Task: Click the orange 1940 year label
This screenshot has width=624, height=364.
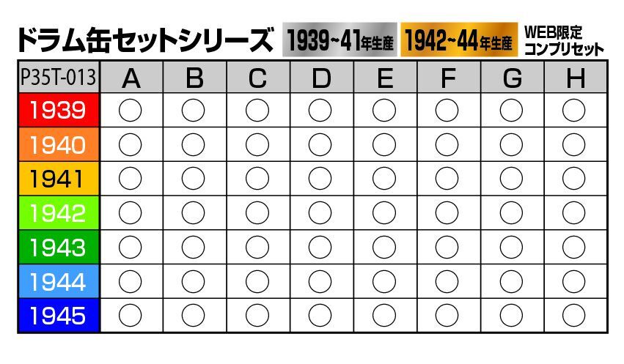Action: point(59,145)
